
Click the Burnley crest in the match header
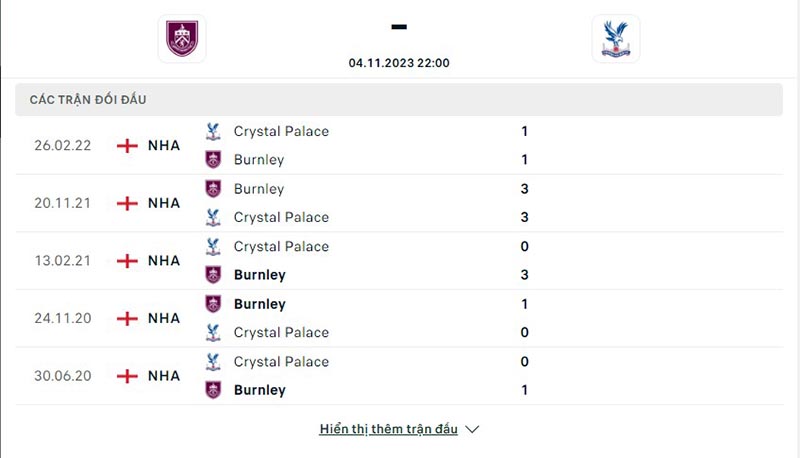182,38
